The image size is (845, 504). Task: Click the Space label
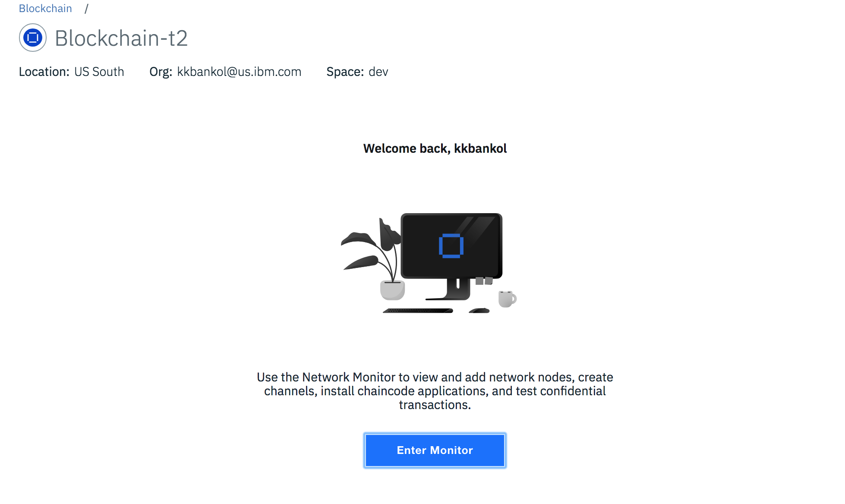(x=345, y=72)
